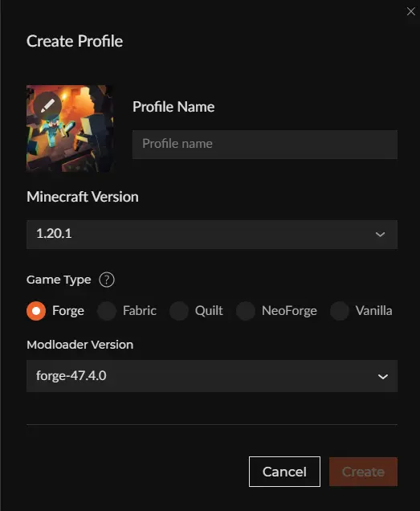This screenshot has width=420, height=511.
Task: Click the Minecraft Version chevron arrow
Action: (380, 235)
